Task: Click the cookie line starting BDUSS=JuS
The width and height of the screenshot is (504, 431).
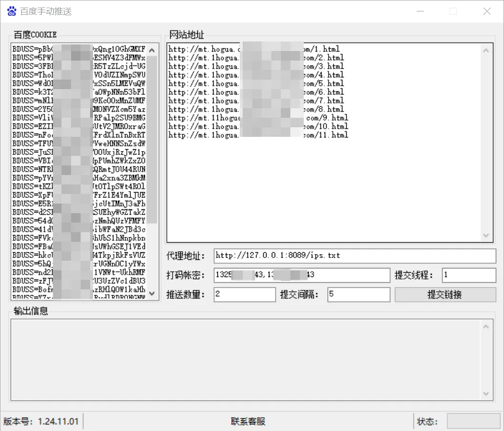Action: tap(79, 153)
